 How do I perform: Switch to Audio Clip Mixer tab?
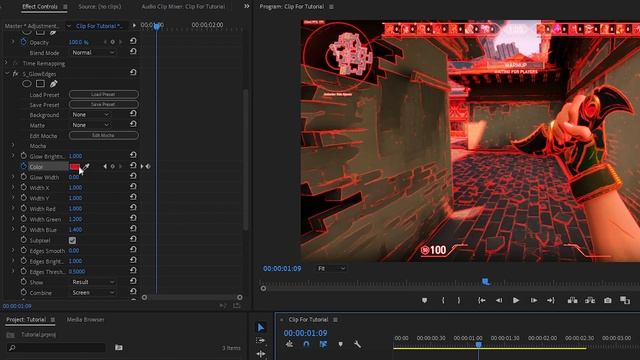pyautogui.click(x=183, y=7)
